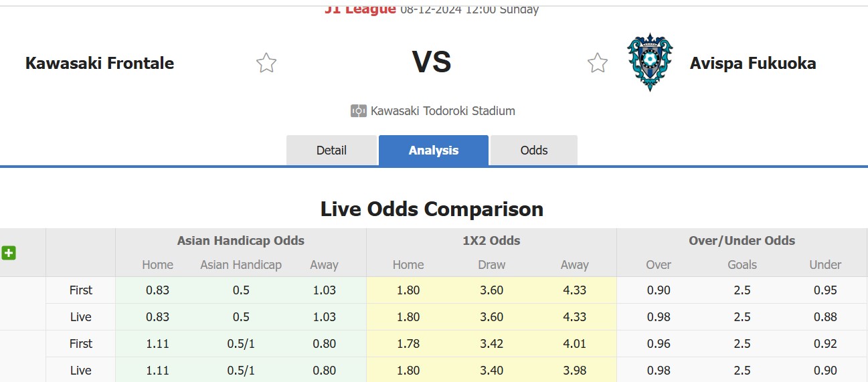The width and height of the screenshot is (868, 382).
Task: Click the 0.5/1 handicap in Live row
Action: 241,371
